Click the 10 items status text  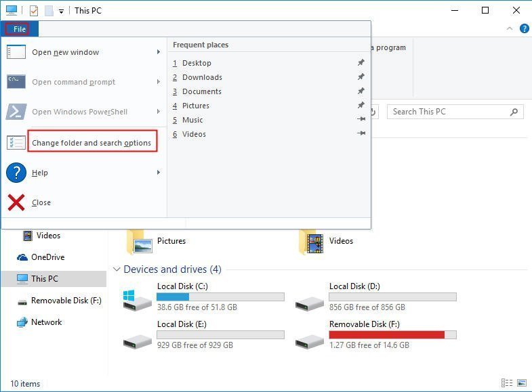tap(25, 384)
